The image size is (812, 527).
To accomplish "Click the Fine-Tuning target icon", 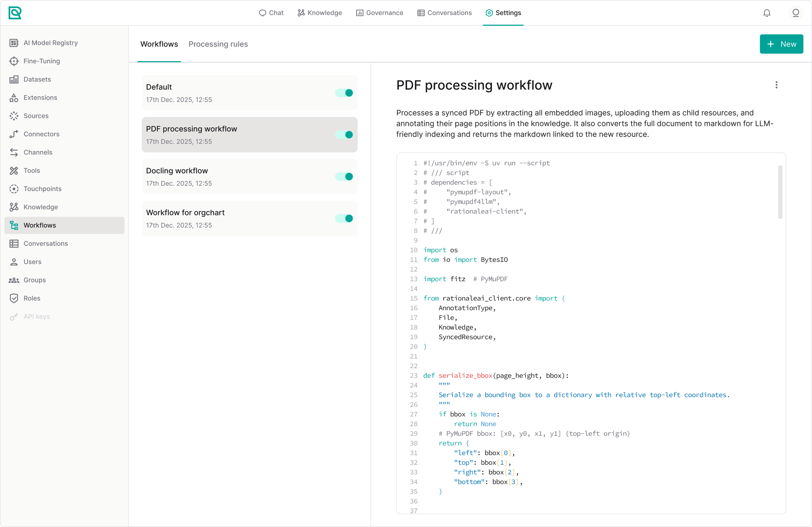I will pos(14,61).
